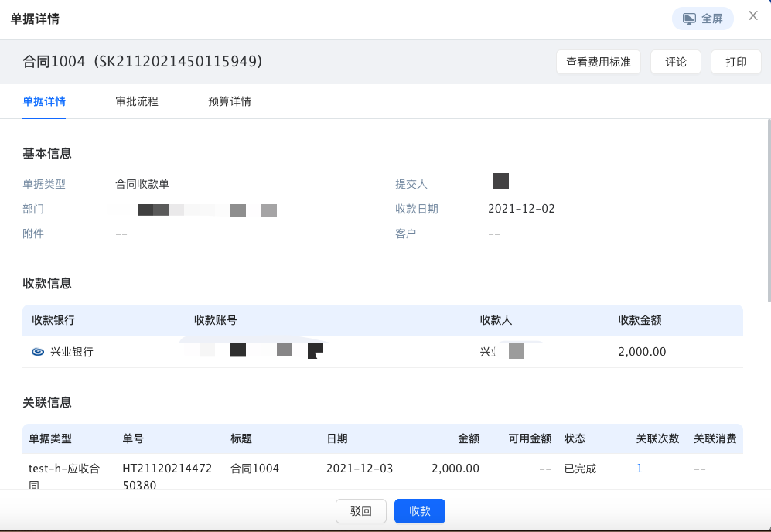This screenshot has width=771, height=532.
Task: Click the 收款信息 section heading
Action: tap(47, 283)
